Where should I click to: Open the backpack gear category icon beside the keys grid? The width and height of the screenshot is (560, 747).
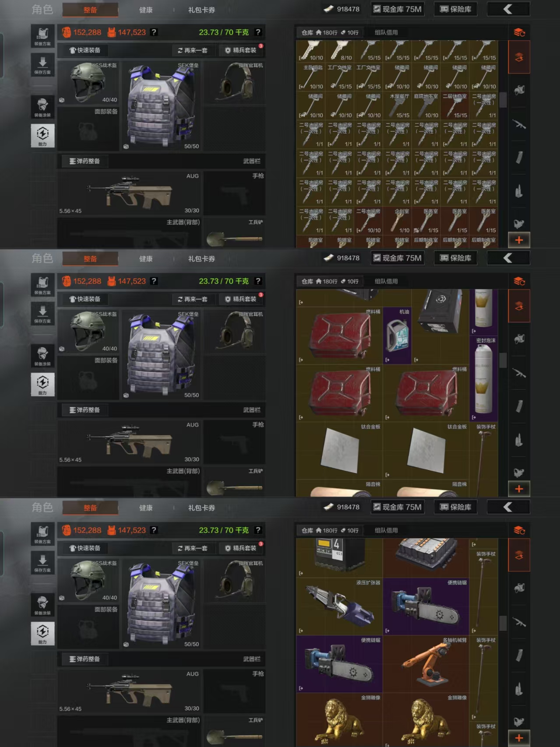[x=519, y=90]
